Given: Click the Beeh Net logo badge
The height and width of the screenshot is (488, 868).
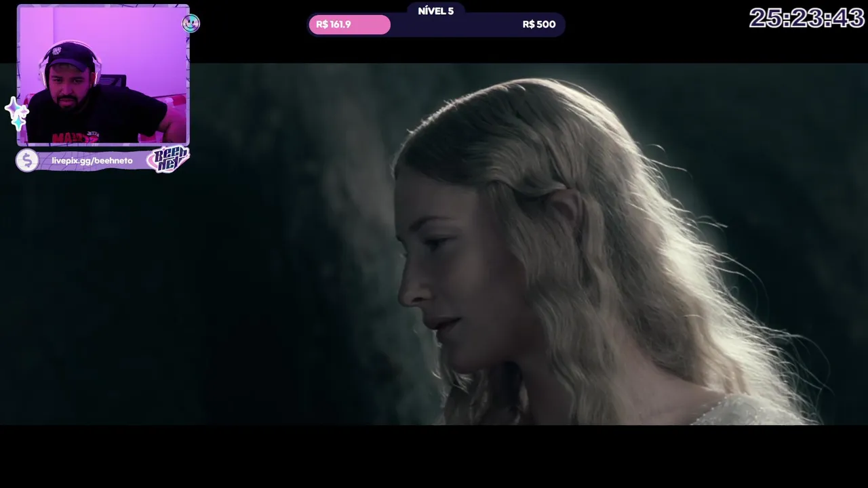Looking at the screenshot, I should click(167, 160).
